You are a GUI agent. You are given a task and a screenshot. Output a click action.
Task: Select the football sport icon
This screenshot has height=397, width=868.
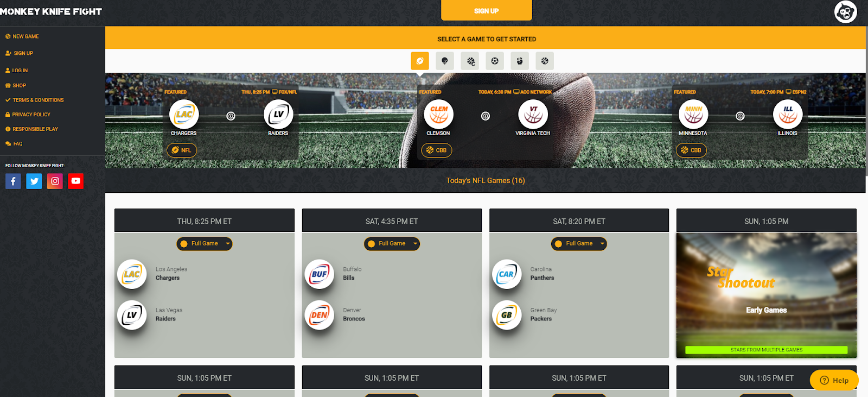[420, 61]
